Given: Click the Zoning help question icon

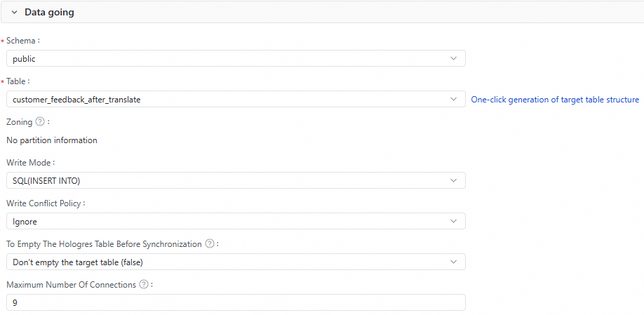Looking at the screenshot, I should coord(39,122).
